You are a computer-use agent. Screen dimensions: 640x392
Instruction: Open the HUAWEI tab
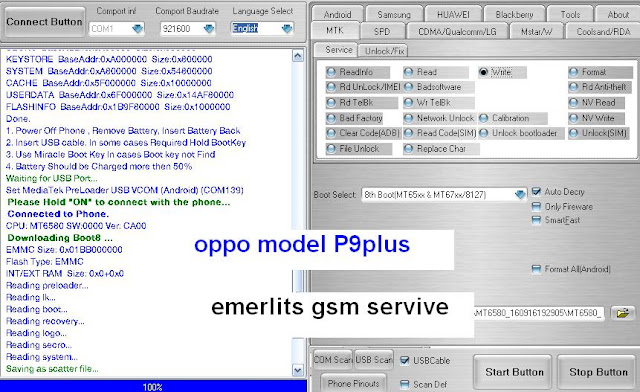coord(453,15)
